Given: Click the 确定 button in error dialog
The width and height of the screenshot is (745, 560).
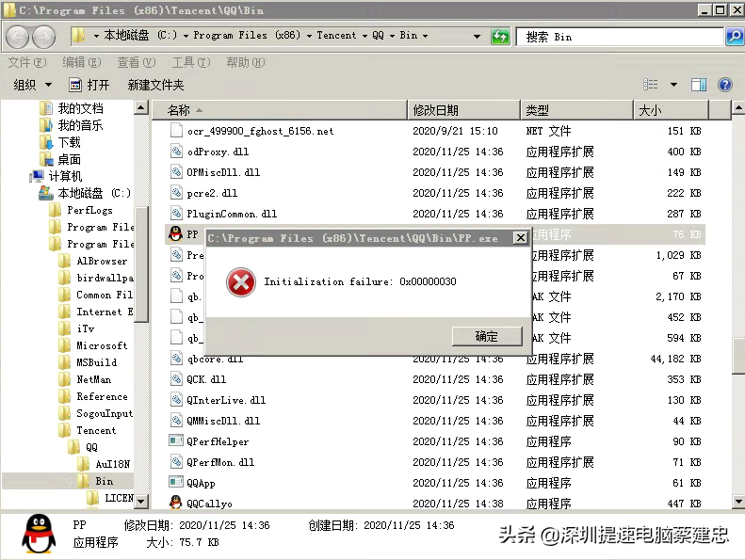Looking at the screenshot, I should click(x=487, y=336).
